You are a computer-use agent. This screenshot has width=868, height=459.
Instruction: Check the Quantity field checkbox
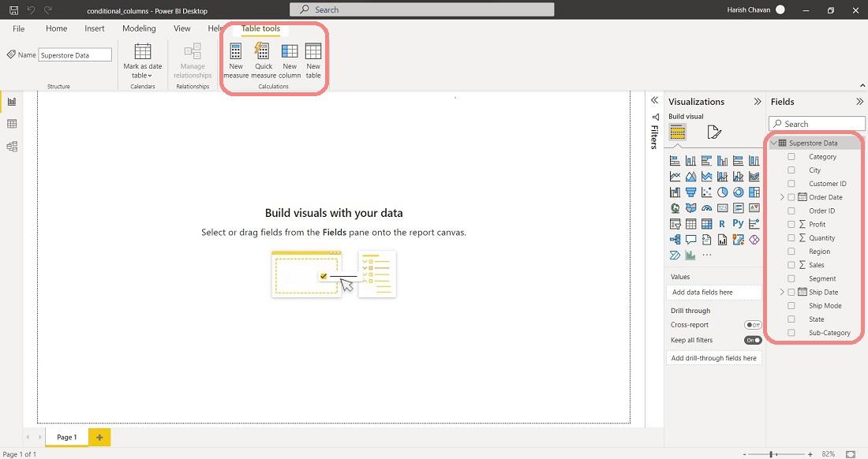791,238
